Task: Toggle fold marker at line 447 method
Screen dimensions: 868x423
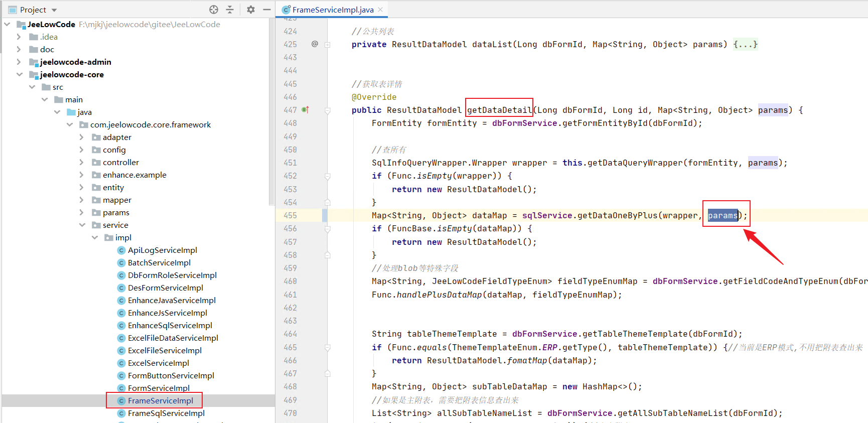Action: pyautogui.click(x=327, y=110)
